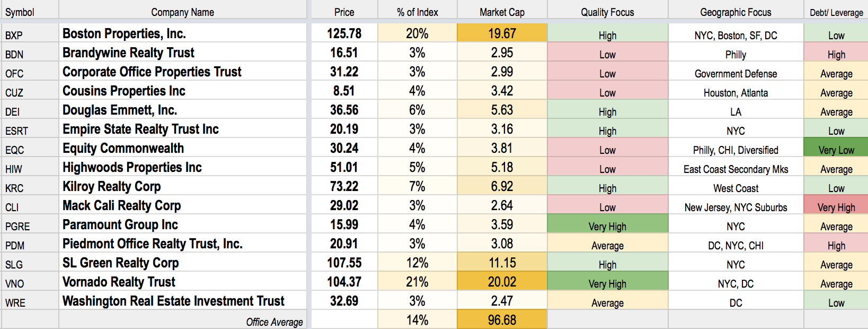Select the Company Name column header
Viewport: 868px width, 329px height.
tap(183, 11)
